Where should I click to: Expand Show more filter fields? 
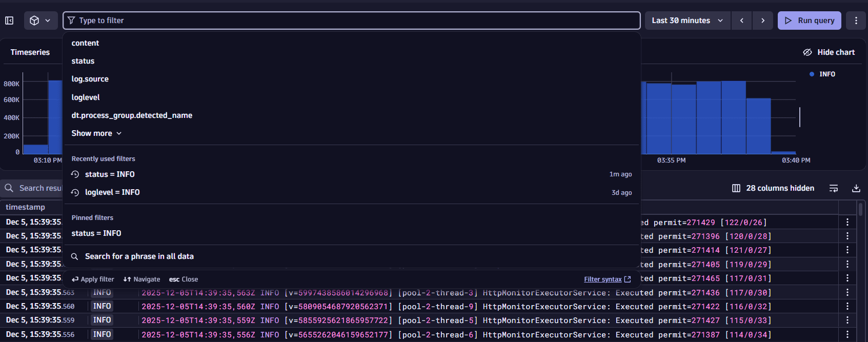pos(96,133)
